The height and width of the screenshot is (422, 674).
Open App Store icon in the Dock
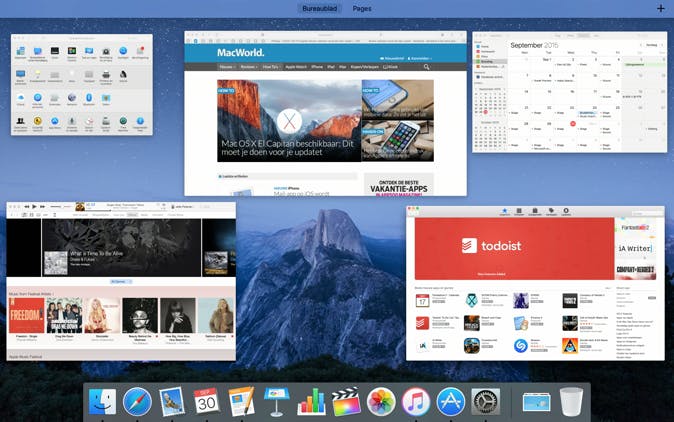(x=450, y=402)
